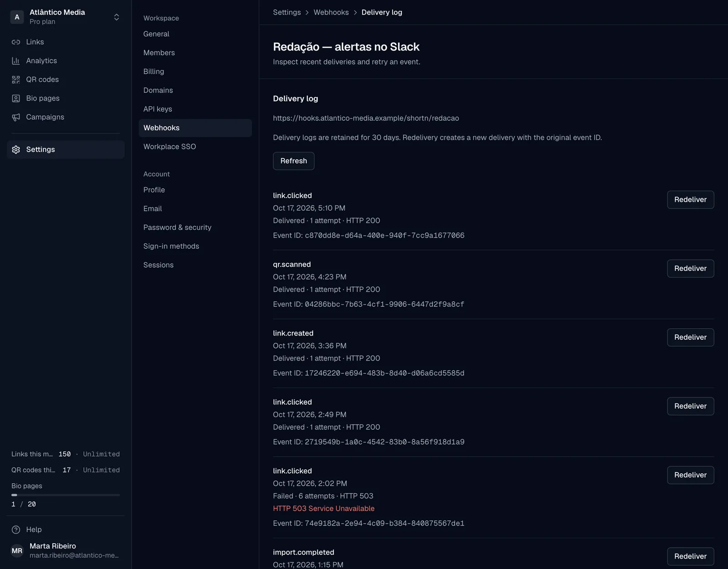Click the QR codes icon
The height and width of the screenshot is (569, 728).
coord(16,80)
